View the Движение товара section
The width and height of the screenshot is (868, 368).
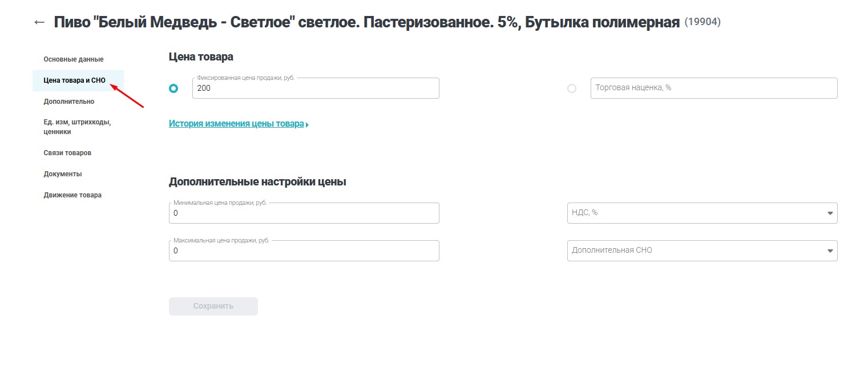(72, 195)
